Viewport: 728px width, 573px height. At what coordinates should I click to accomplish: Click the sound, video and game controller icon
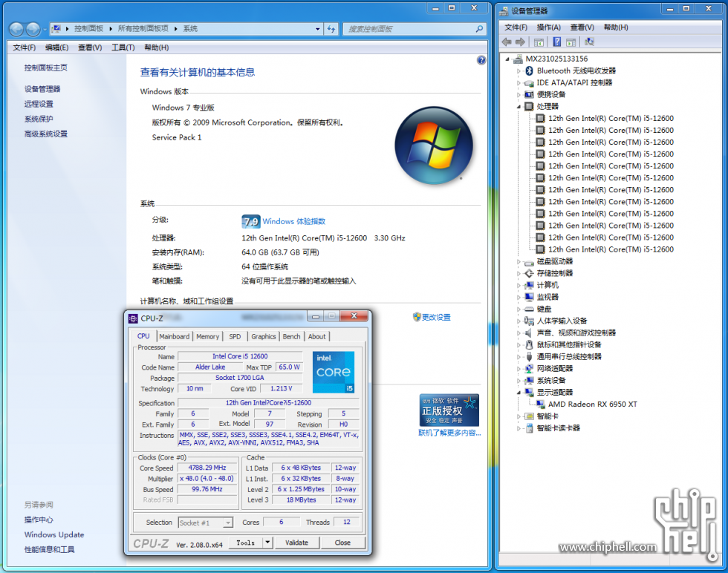[529, 333]
